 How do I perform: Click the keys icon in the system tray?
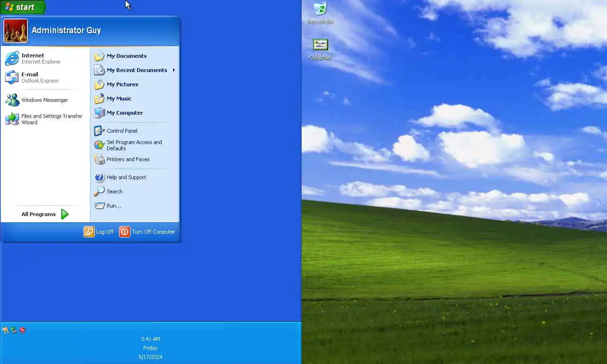(5, 330)
